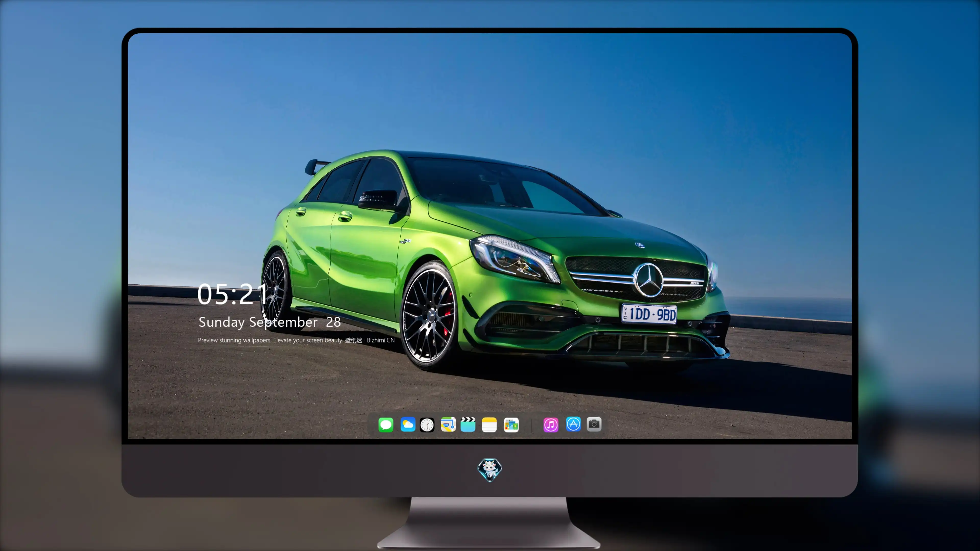Open the yellow Notes app
980x551 pixels.
[489, 424]
